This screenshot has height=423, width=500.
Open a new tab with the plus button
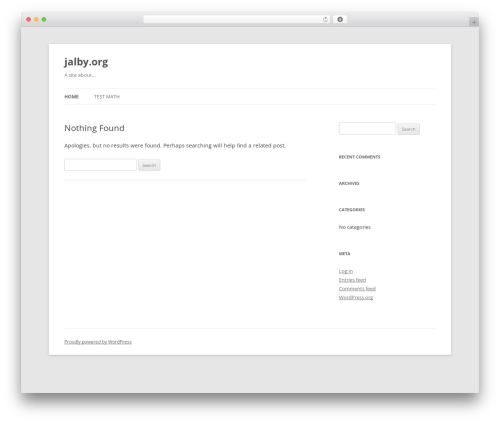coord(474,22)
